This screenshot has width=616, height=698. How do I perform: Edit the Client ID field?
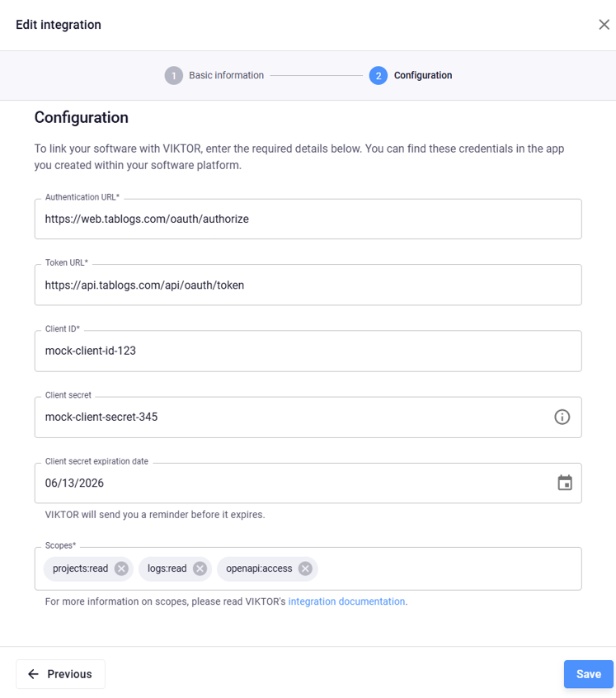coord(308,351)
